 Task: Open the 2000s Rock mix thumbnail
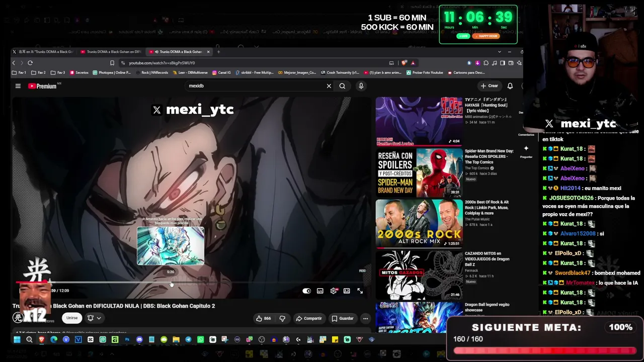click(x=419, y=224)
